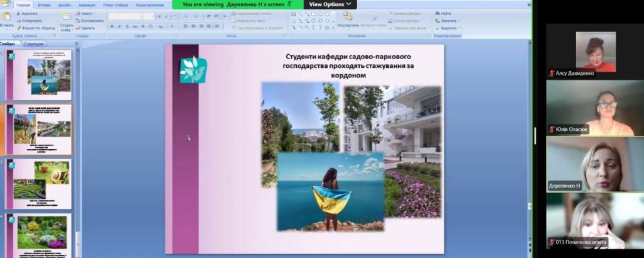Click the Delete slide (Удалить) icon
The height and width of the screenshot is (258, 644).
(78, 28)
